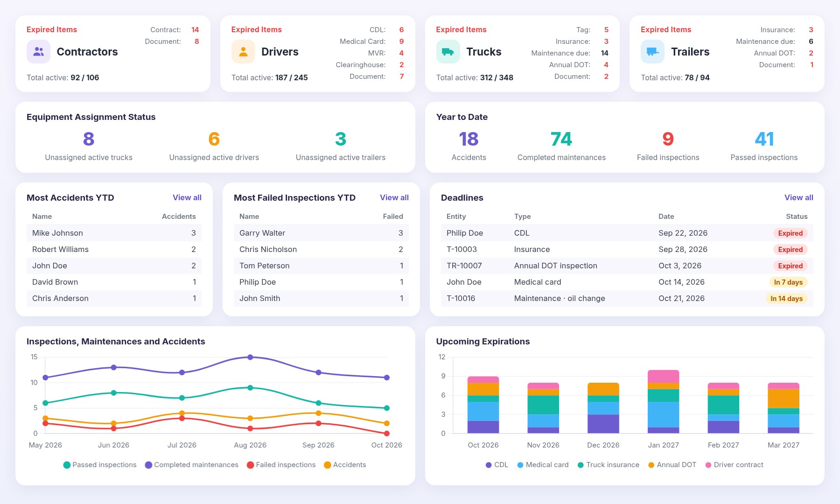Click Passed inspections Jun 2026 data point
This screenshot has width=840, height=504.
(113, 393)
